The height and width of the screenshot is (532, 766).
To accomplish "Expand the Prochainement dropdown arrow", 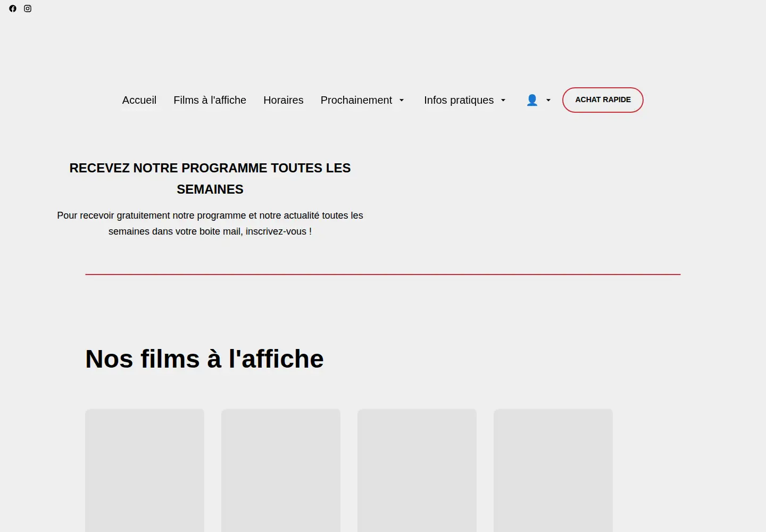I will (x=402, y=100).
